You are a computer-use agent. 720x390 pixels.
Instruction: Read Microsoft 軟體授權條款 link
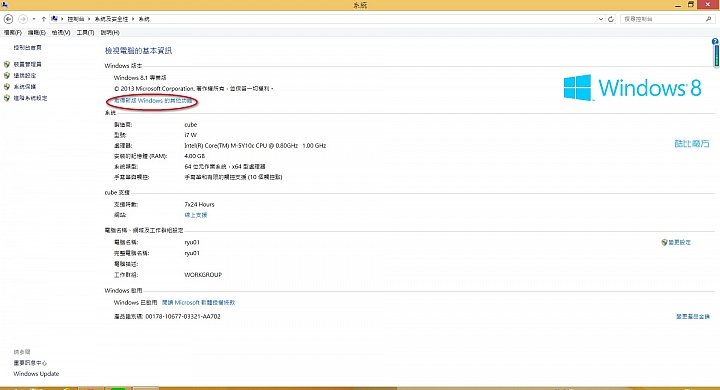199,302
